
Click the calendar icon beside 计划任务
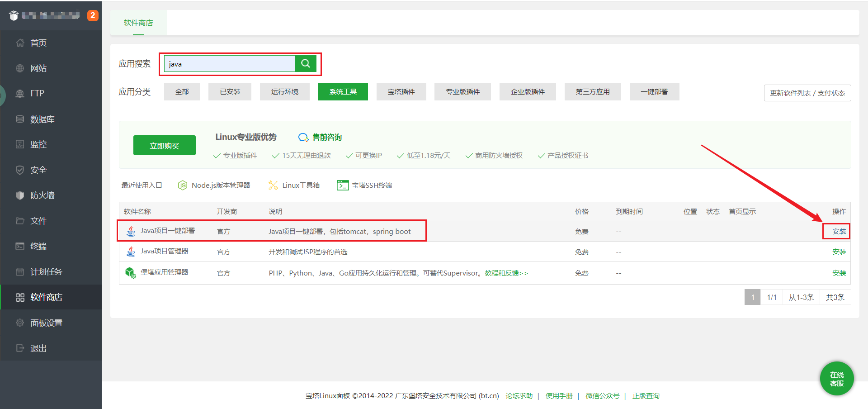coord(20,272)
